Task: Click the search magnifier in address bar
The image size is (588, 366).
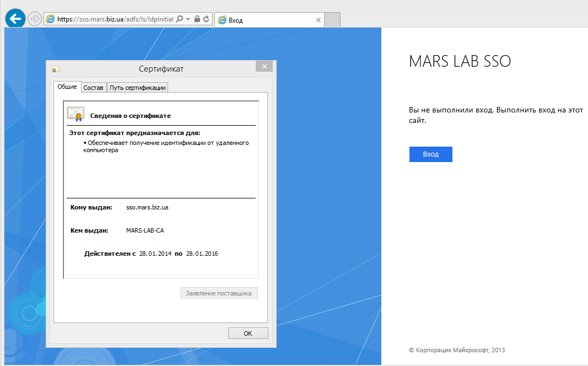Action: tap(179, 19)
